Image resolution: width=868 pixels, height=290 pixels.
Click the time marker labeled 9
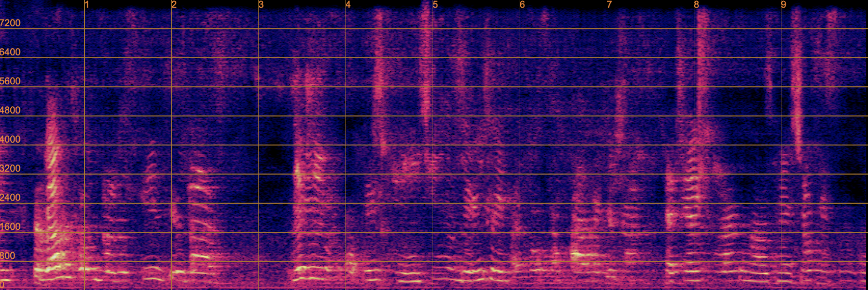tap(784, 5)
